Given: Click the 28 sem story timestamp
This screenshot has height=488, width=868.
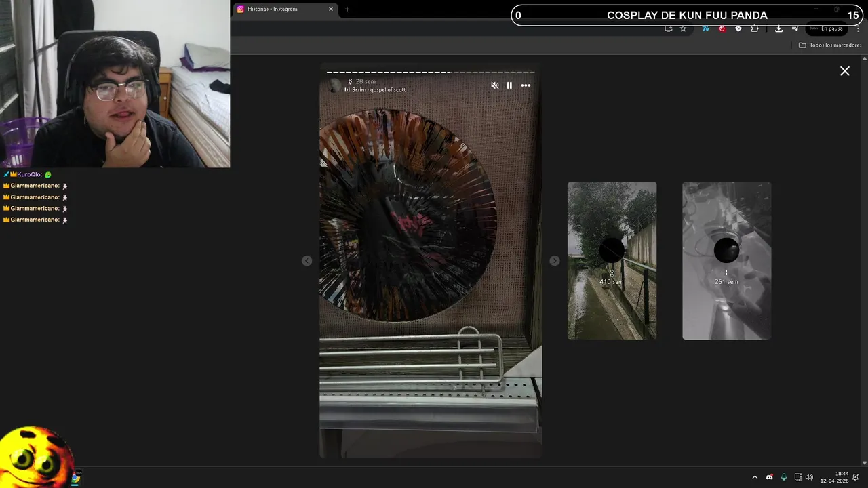Looking at the screenshot, I should tap(366, 81).
